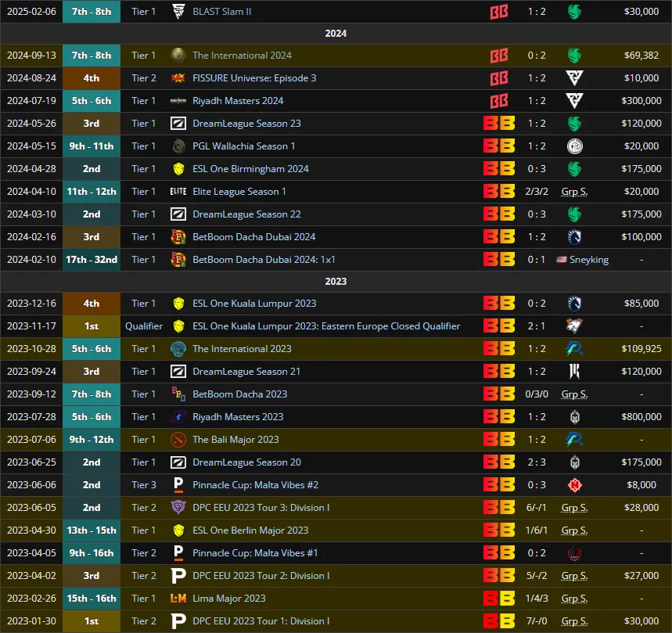Click Lima Major 2023 LM icon

[178, 599]
